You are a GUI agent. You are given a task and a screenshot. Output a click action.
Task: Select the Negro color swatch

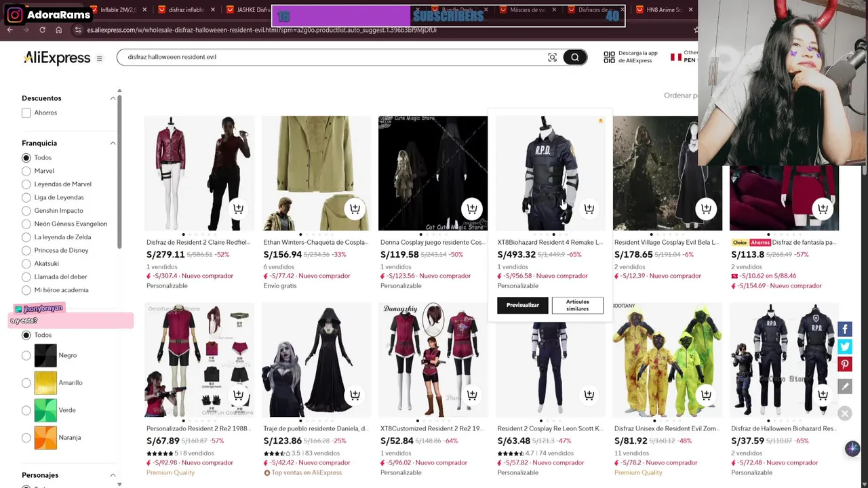(x=45, y=355)
